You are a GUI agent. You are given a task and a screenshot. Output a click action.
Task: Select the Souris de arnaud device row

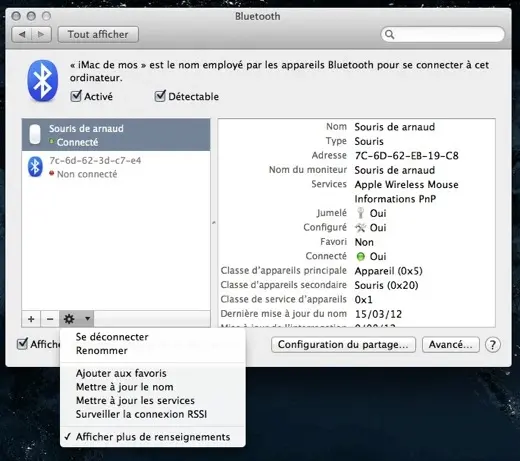116,135
